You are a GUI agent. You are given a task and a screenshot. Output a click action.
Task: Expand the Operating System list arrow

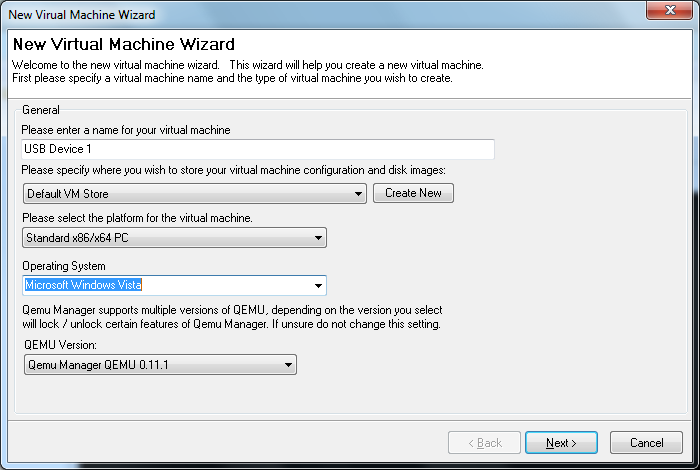click(318, 286)
